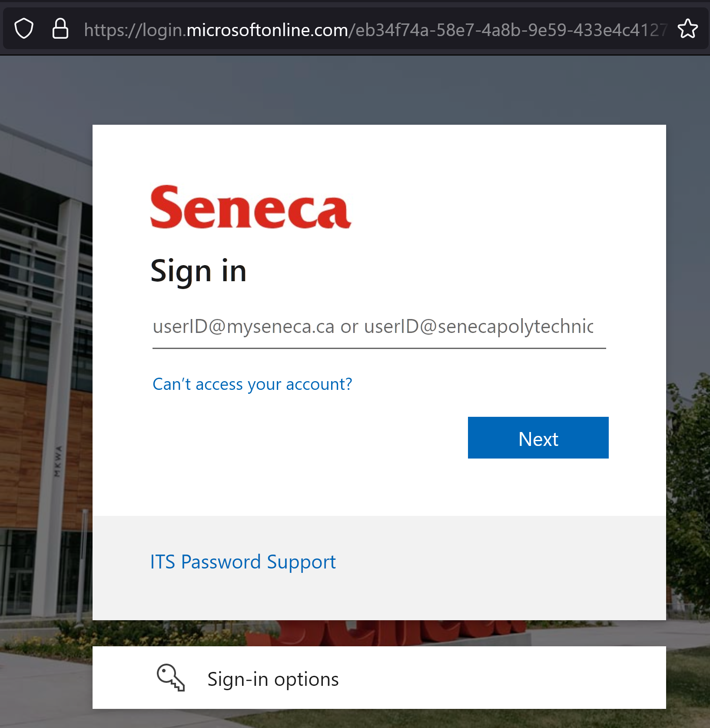
Task: Follow the ITS Password Support link
Action: [x=243, y=562]
